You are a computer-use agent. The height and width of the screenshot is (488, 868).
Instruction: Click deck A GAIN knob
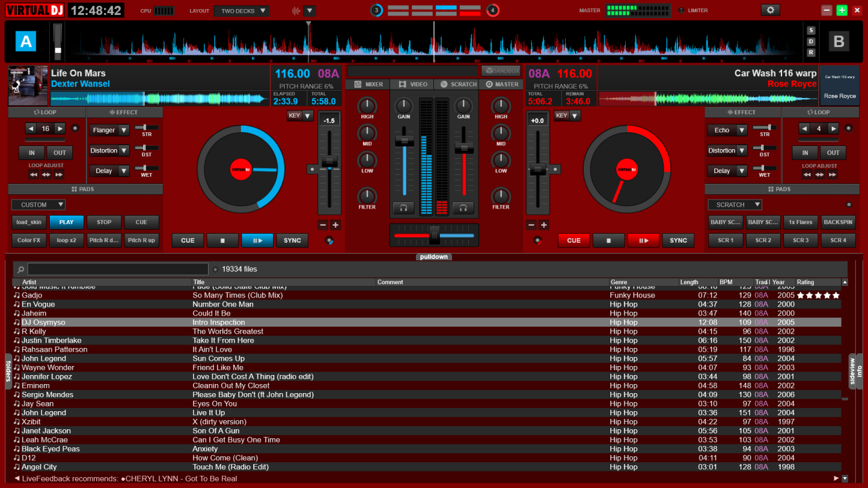tap(404, 106)
